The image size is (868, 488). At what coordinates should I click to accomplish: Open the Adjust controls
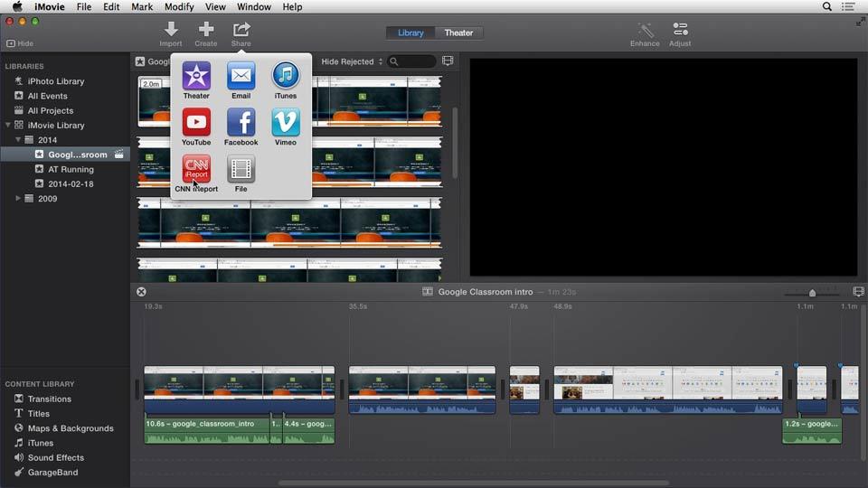tap(680, 34)
